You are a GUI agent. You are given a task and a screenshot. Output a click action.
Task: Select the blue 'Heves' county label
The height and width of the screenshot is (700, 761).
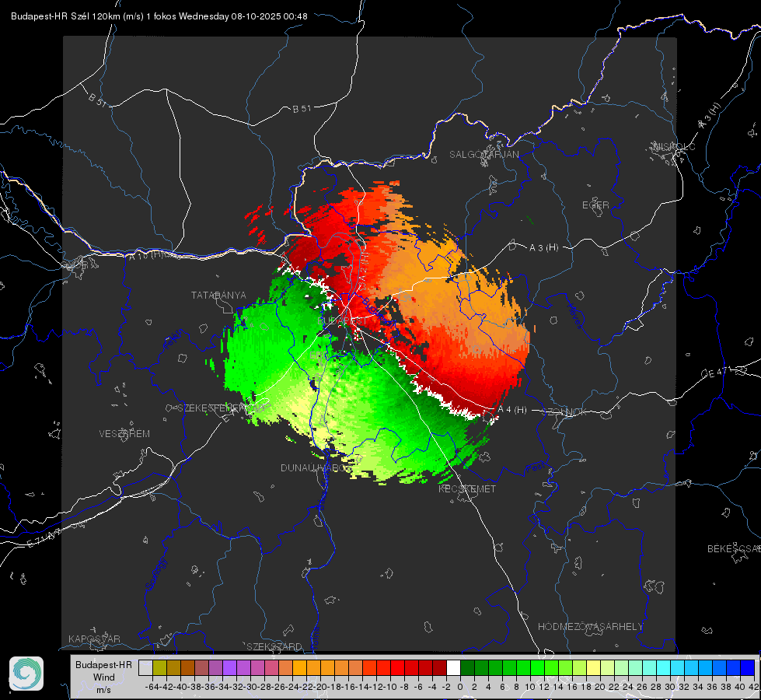coord(575,316)
